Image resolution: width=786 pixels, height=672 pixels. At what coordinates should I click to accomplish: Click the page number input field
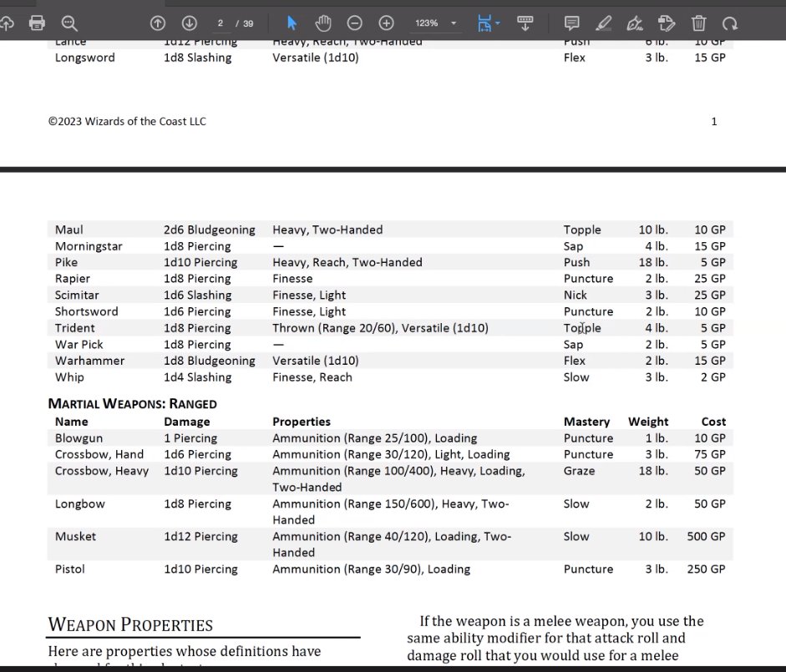pyautogui.click(x=221, y=23)
